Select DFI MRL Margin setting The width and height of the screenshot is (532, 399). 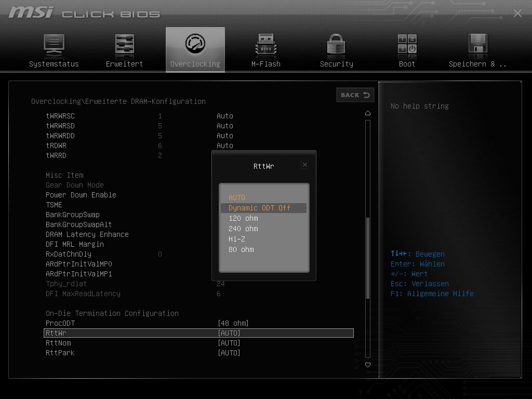click(x=75, y=244)
